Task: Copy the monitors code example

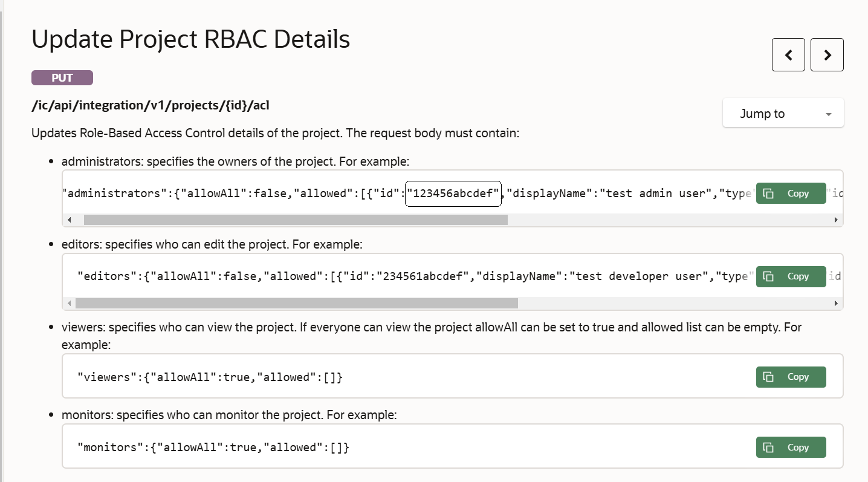Action: pyautogui.click(x=791, y=448)
